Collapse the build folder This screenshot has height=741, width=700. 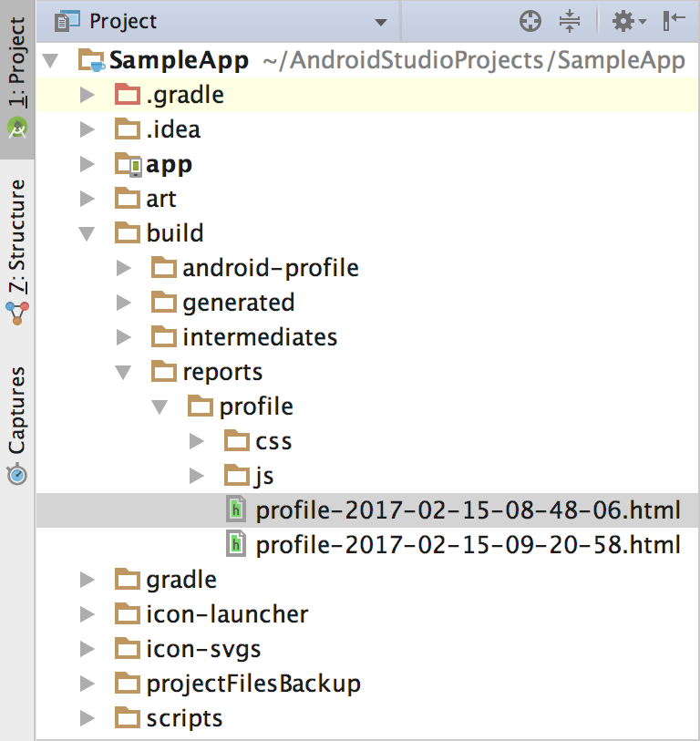87,233
